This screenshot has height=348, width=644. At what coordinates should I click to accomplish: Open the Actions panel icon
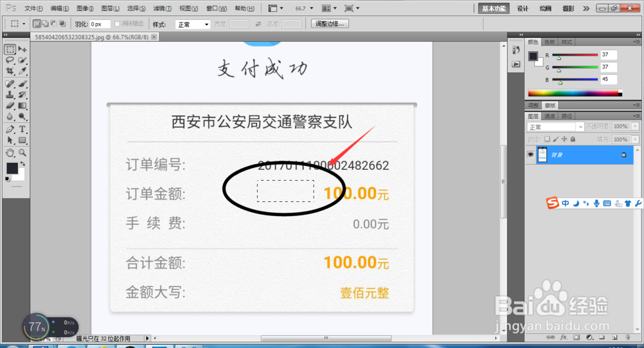click(x=516, y=64)
